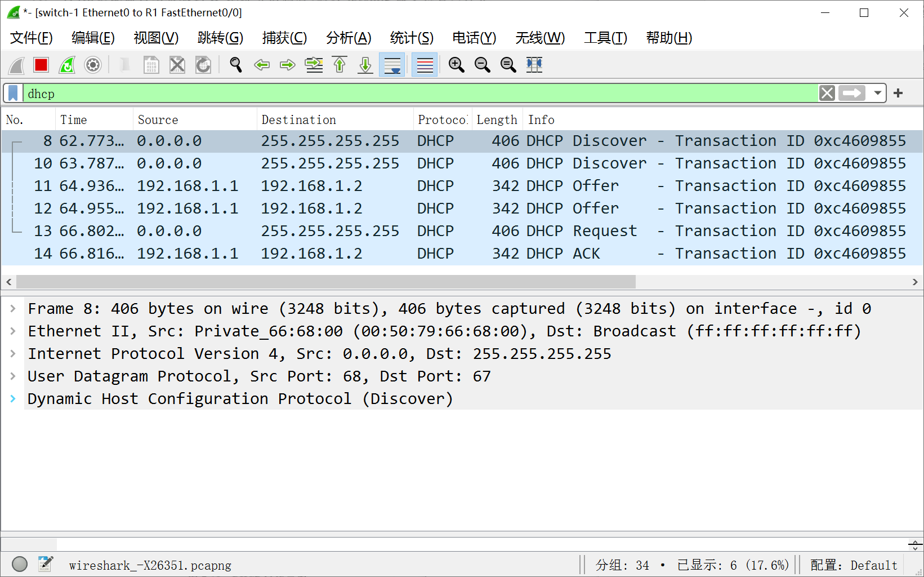Reset text to normal size
Image resolution: width=924 pixels, height=577 pixels.
(x=508, y=65)
